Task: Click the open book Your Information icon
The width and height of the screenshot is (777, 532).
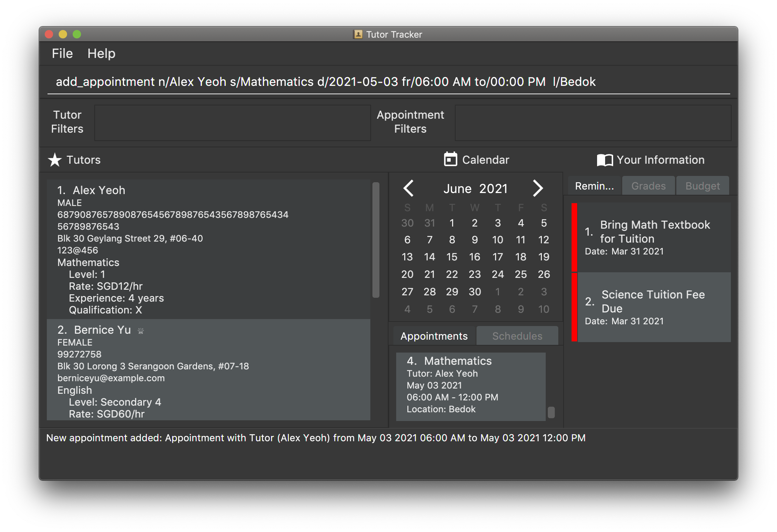Action: click(605, 160)
